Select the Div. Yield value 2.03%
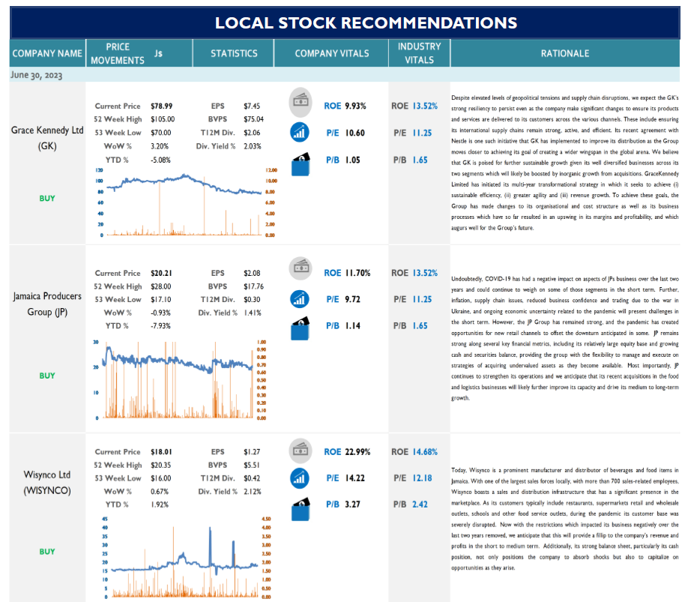Image resolution: width=700 pixels, height=602 pixels. point(253,146)
